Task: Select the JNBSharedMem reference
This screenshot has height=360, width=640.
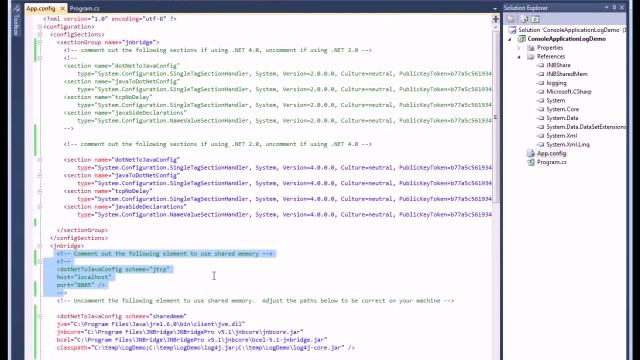Action: coord(567,74)
